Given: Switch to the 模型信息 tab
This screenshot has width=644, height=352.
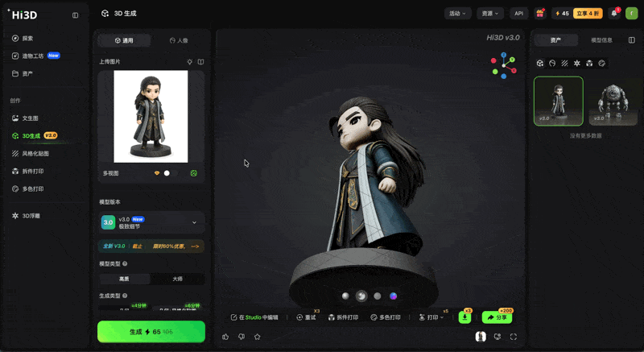Looking at the screenshot, I should tap(601, 40).
